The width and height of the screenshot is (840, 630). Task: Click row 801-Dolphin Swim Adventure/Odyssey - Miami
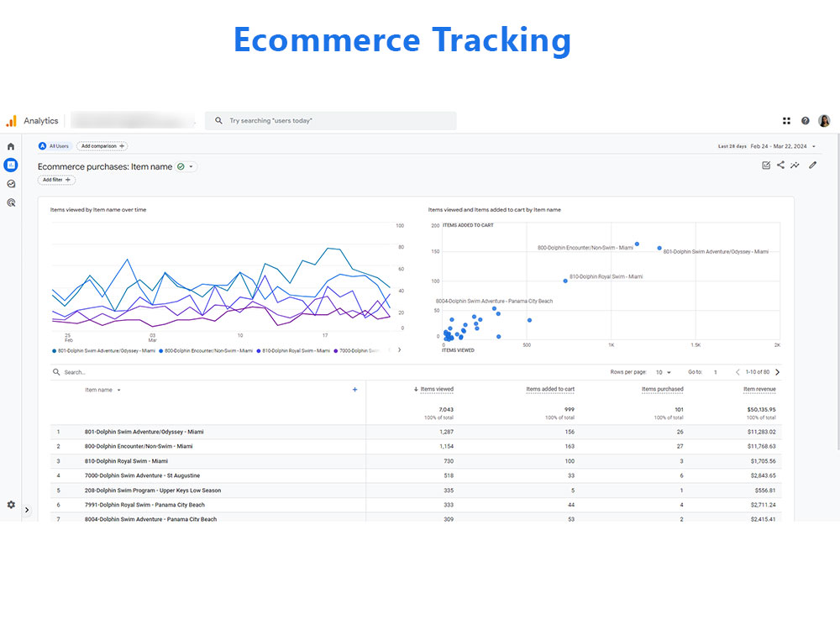(x=416, y=432)
